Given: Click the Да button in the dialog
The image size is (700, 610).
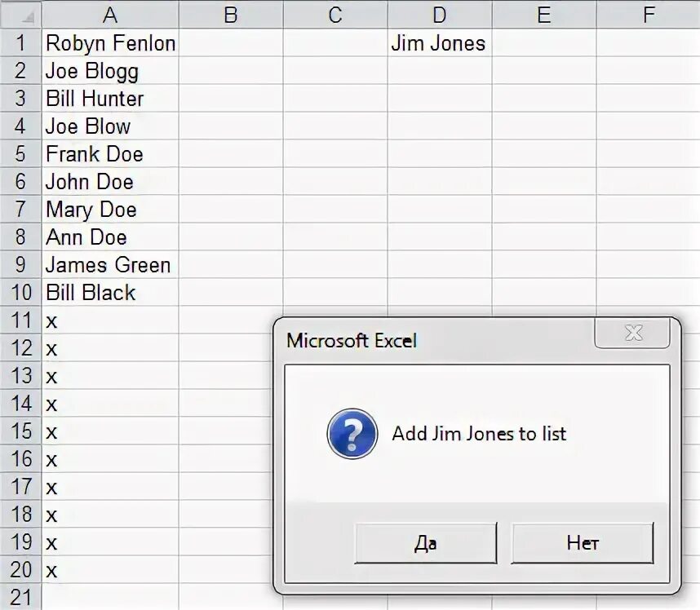Looking at the screenshot, I should click(x=425, y=543).
